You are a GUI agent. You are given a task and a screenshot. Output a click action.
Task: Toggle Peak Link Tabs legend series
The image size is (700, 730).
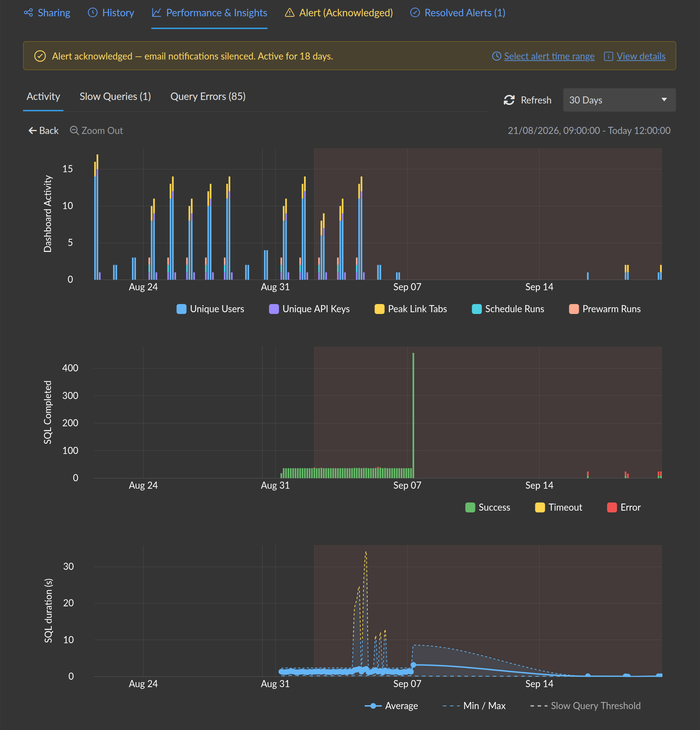(x=411, y=309)
